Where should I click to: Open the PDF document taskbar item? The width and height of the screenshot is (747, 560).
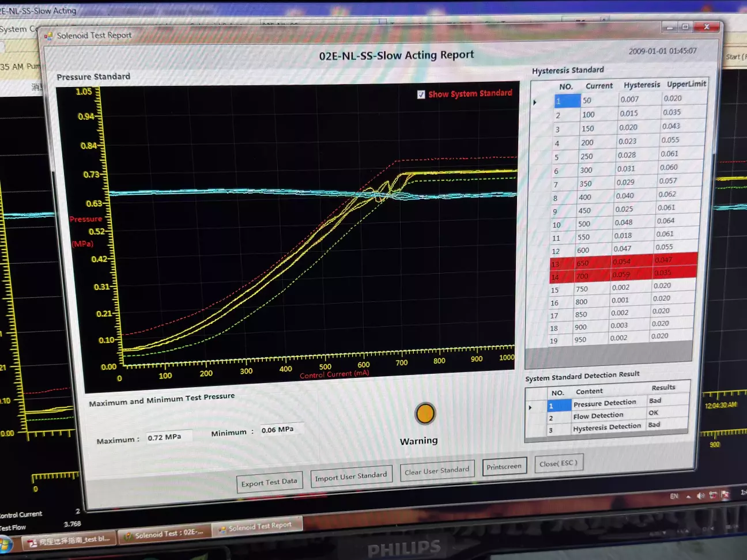point(69,540)
